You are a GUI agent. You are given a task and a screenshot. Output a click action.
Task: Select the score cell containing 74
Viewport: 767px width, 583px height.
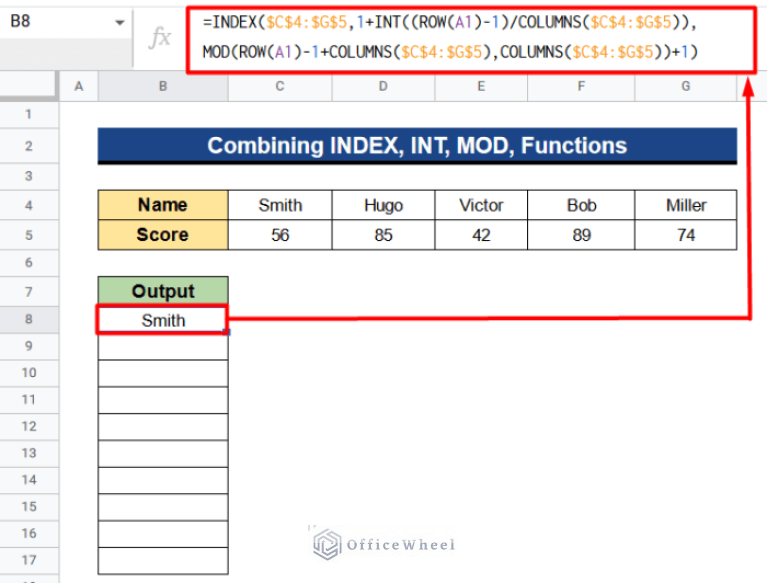tap(686, 235)
